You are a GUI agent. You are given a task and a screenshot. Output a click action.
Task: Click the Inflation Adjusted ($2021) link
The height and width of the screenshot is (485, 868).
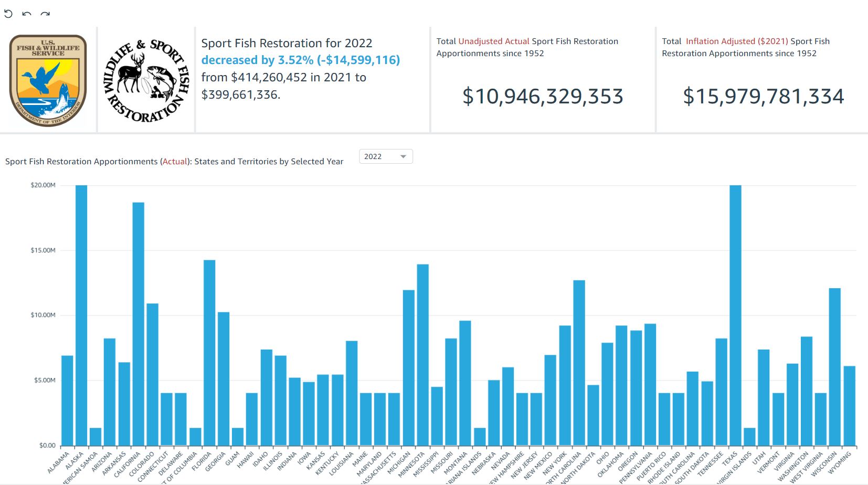[737, 41]
